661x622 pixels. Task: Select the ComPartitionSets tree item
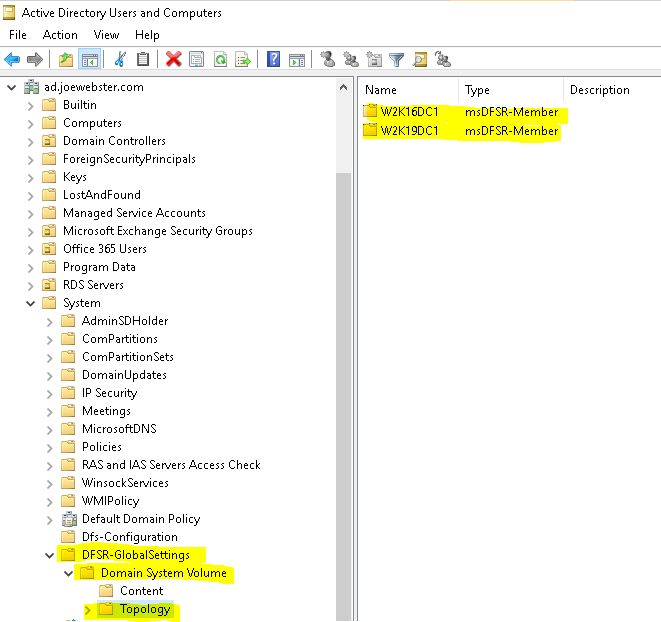pyautogui.click(x=128, y=357)
